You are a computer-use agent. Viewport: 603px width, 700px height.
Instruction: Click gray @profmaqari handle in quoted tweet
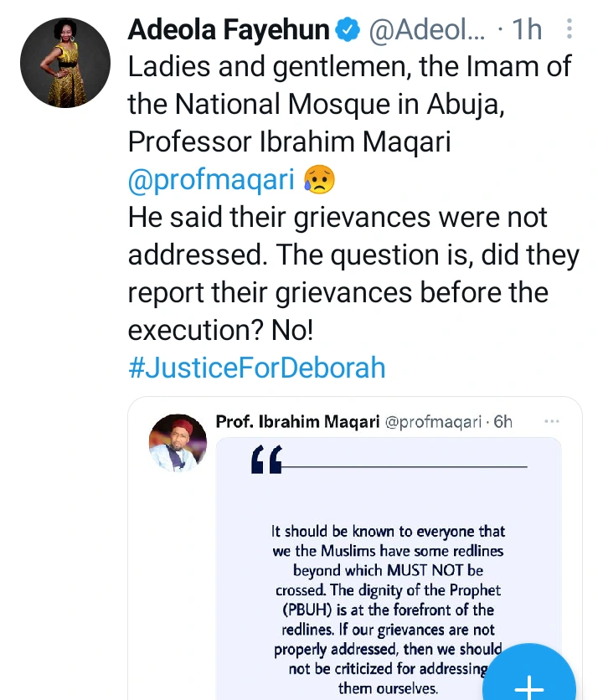click(x=435, y=421)
